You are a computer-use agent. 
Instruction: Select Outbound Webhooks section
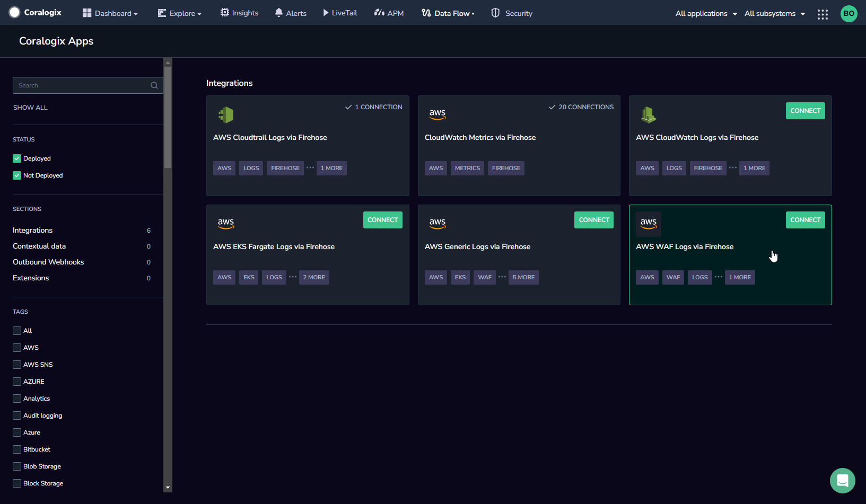click(82, 262)
